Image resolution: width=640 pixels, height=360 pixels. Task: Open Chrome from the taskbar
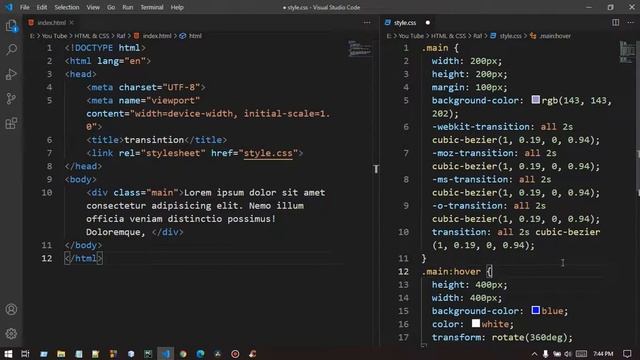point(183,353)
